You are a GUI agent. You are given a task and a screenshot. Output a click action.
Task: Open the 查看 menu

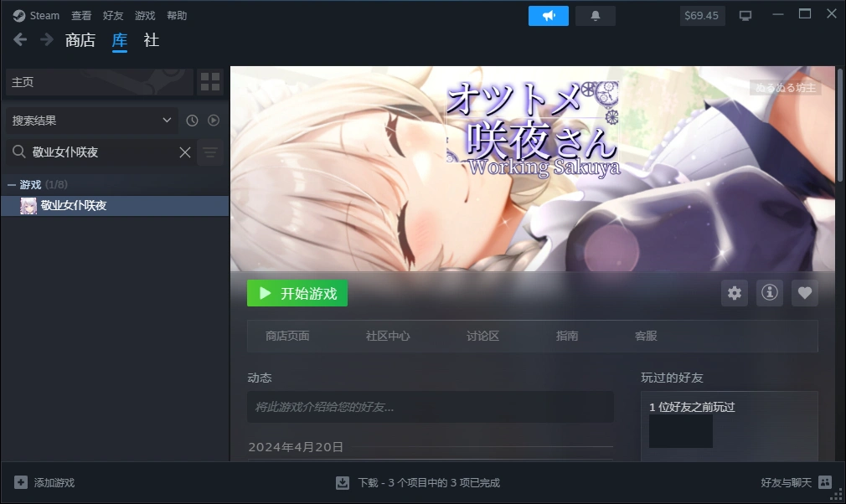point(81,16)
